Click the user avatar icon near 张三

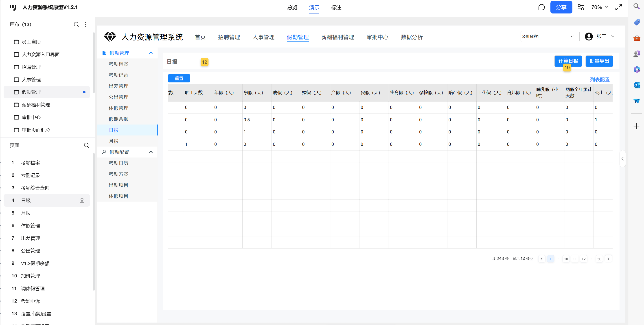[x=589, y=37]
